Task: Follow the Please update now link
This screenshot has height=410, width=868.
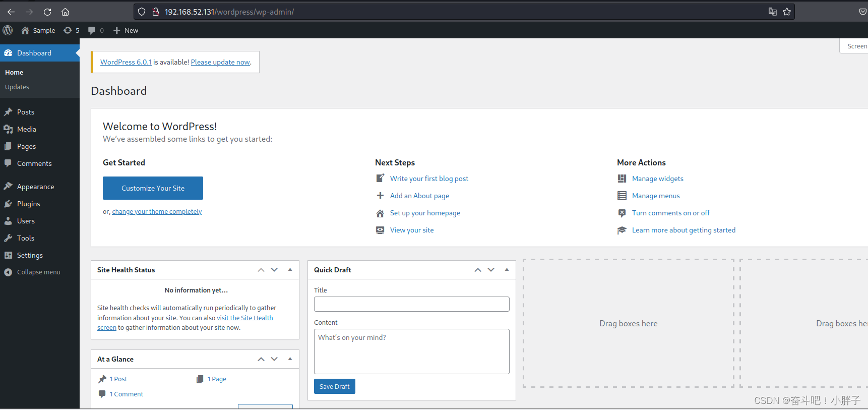Action: (x=220, y=62)
